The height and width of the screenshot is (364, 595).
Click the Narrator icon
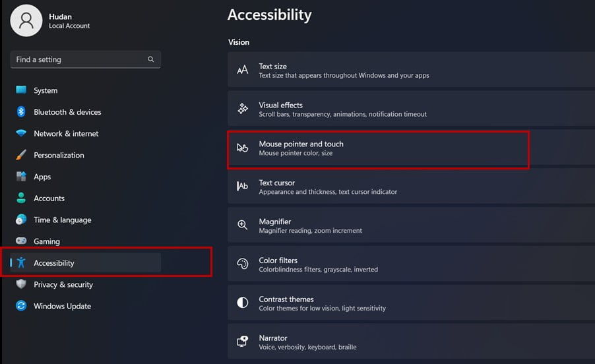click(x=243, y=342)
